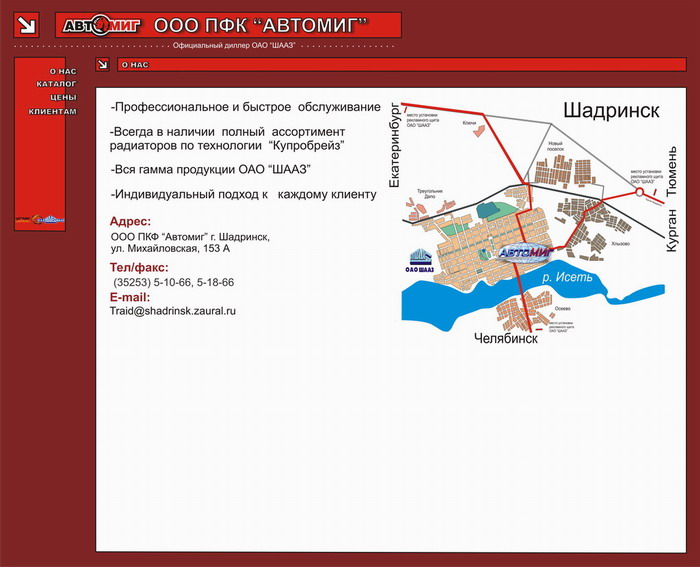Click the Шадринск title on the map
700x567 pixels.
pos(611,111)
